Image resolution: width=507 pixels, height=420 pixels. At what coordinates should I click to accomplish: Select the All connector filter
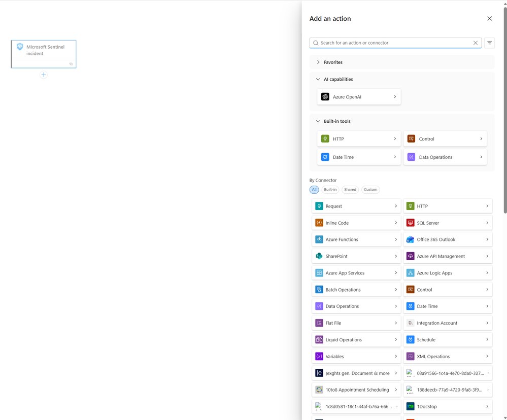click(x=314, y=190)
